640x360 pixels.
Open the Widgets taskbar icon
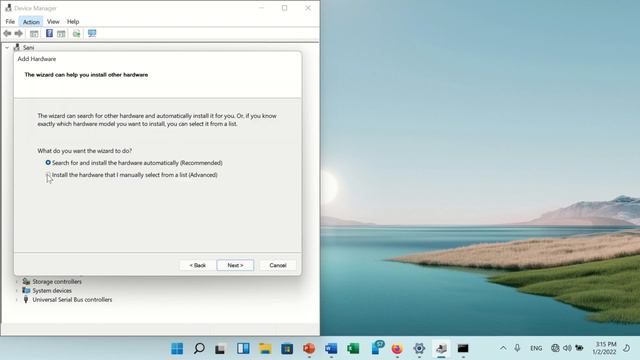(x=243, y=349)
